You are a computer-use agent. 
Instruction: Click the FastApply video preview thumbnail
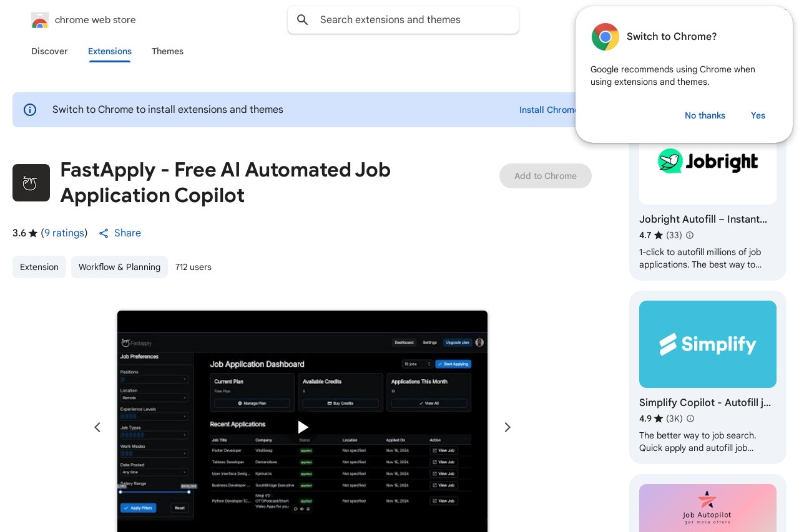303,421
